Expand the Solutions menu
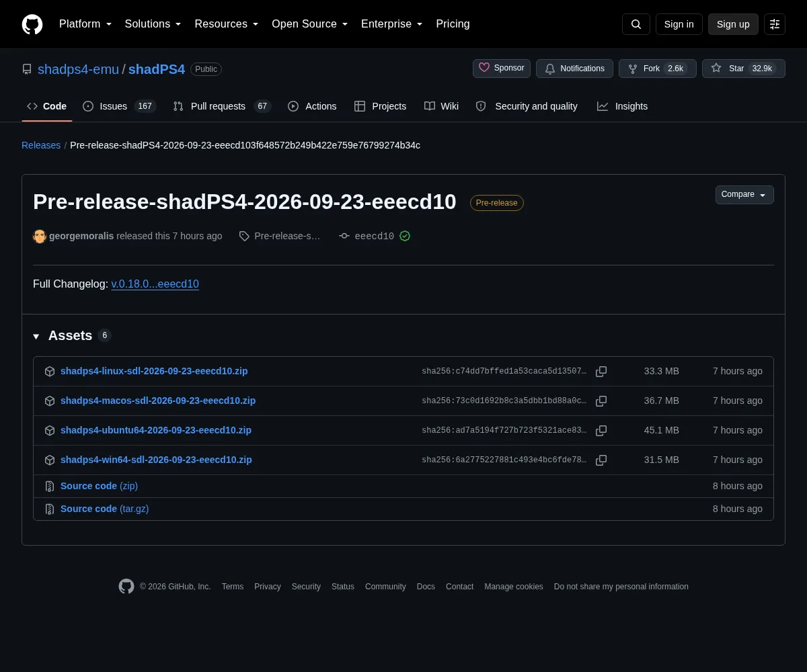This screenshot has height=672, width=807. [x=153, y=24]
